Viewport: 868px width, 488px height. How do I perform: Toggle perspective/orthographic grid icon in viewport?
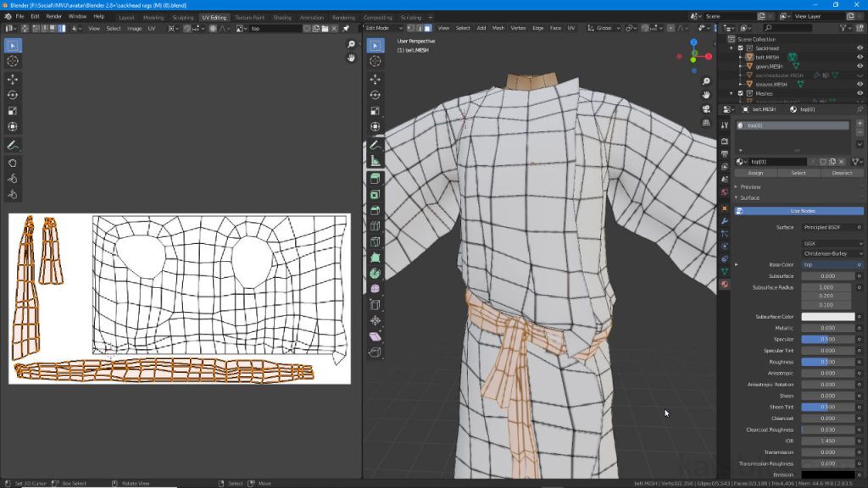point(706,125)
